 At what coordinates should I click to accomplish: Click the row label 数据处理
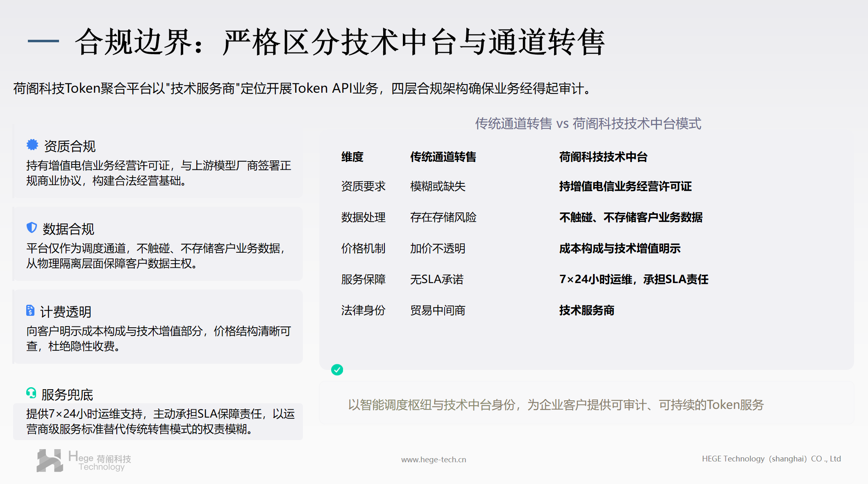coord(364,217)
